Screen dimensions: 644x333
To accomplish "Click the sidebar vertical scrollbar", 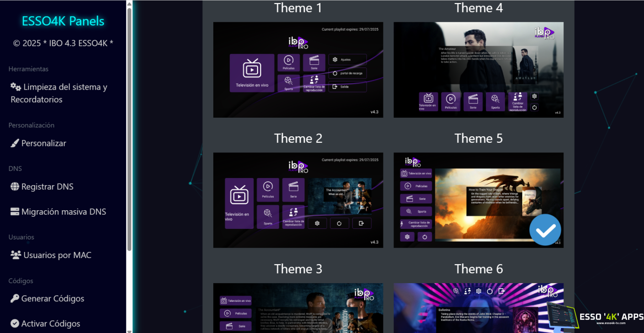I will pos(129,126).
